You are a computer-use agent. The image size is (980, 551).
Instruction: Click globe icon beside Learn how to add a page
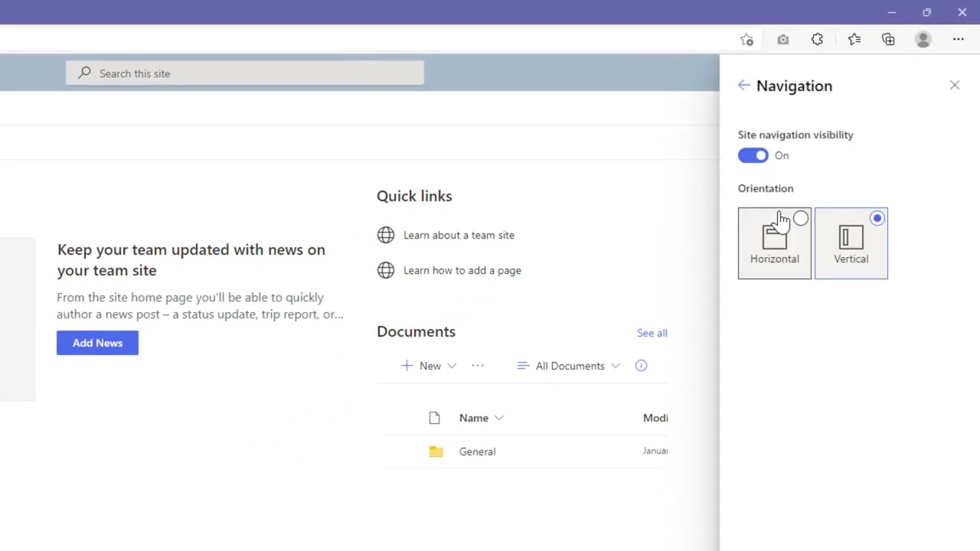click(386, 270)
